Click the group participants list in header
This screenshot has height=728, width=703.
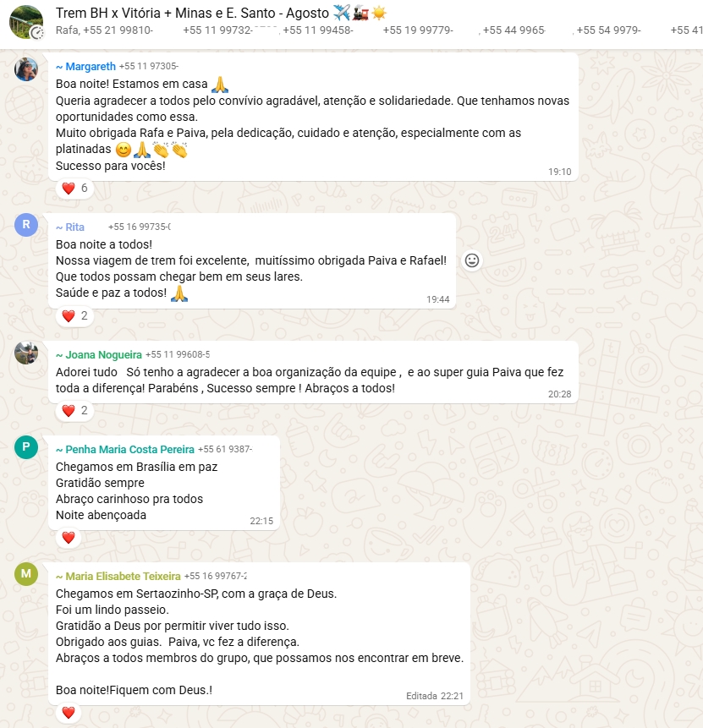click(379, 30)
